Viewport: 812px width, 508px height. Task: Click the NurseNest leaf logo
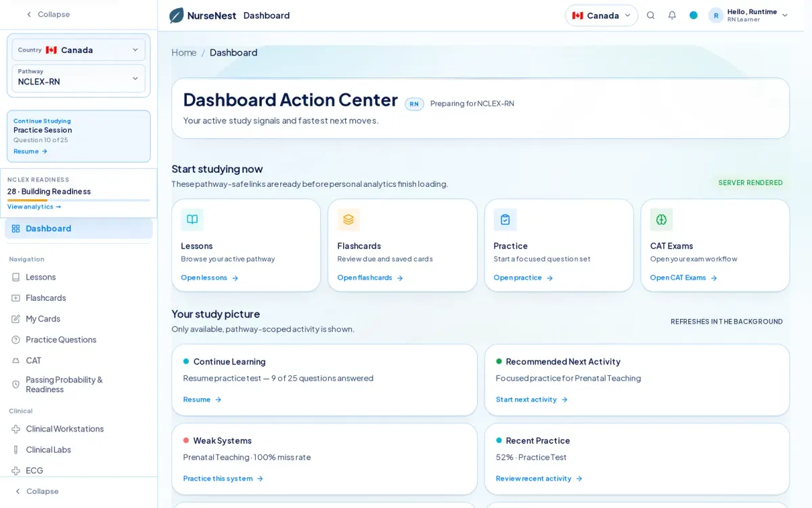177,16
